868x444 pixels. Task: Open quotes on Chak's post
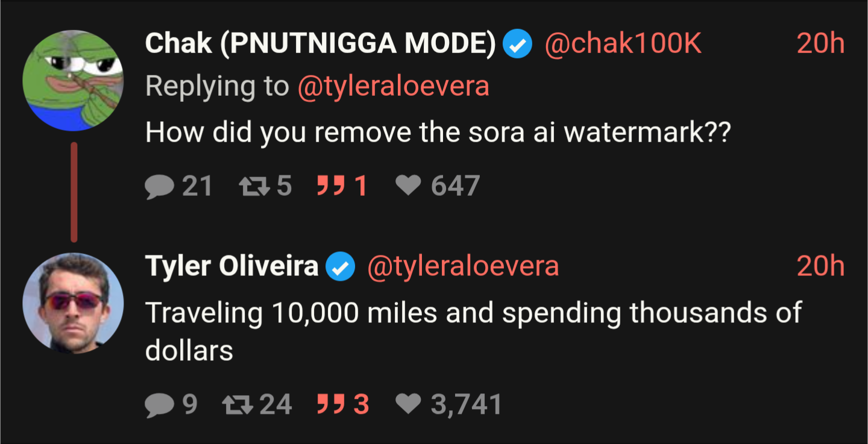(x=330, y=186)
